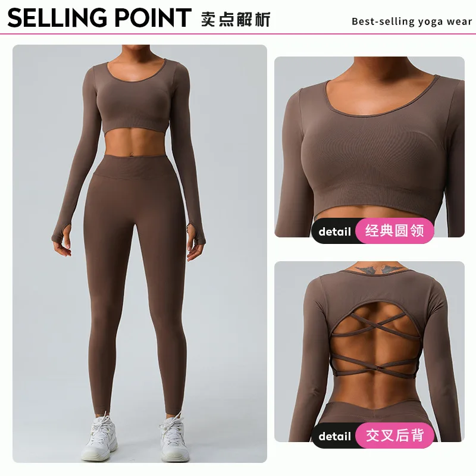Viewport: 476px width, 476px height.
Task: Click the black detail badge on the back-view photo
Action: [334, 436]
